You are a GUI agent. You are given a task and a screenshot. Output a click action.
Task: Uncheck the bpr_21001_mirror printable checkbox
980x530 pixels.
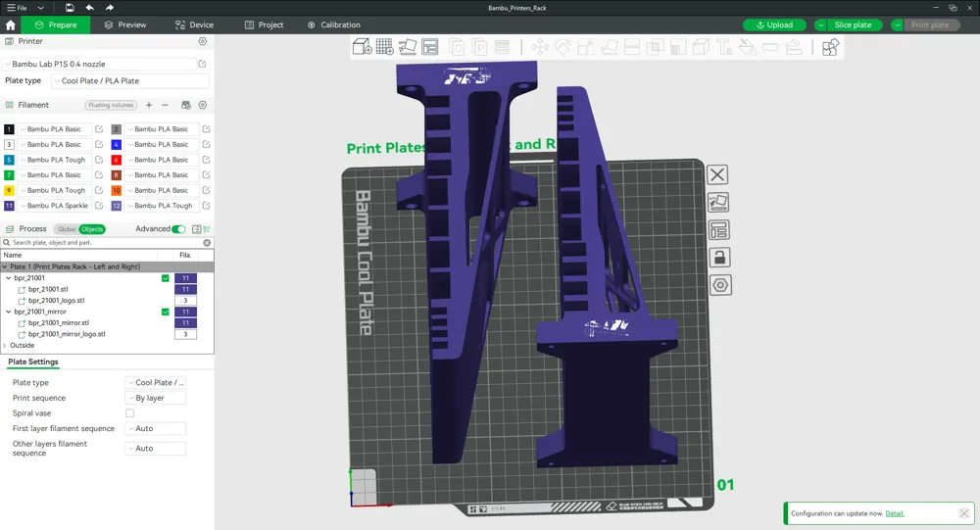coord(165,312)
